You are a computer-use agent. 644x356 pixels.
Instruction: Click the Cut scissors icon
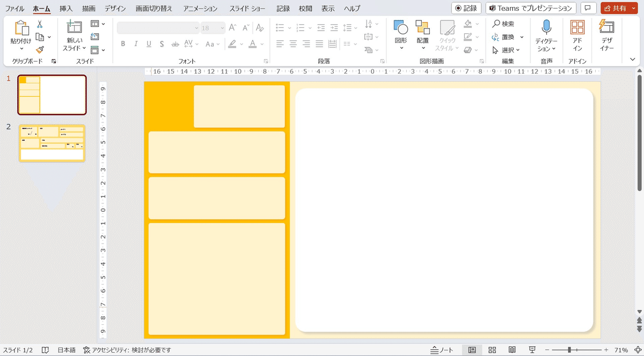pos(40,24)
